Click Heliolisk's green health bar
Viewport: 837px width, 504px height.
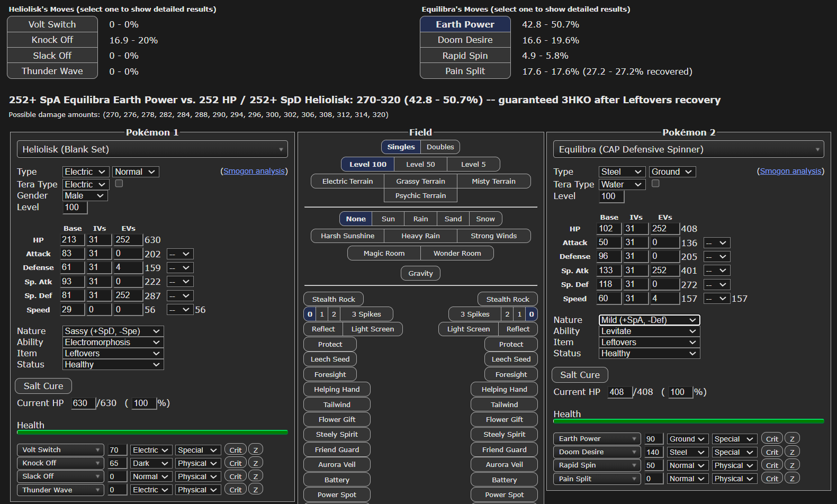[x=152, y=433]
